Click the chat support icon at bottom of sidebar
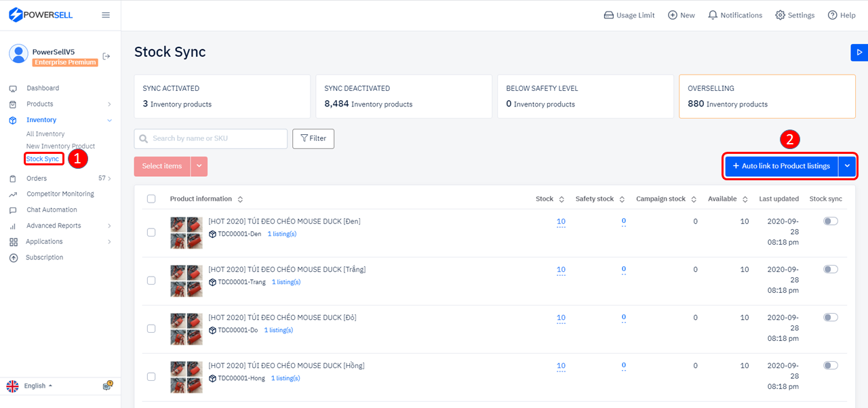Viewport: 868px width, 408px height. tap(107, 386)
